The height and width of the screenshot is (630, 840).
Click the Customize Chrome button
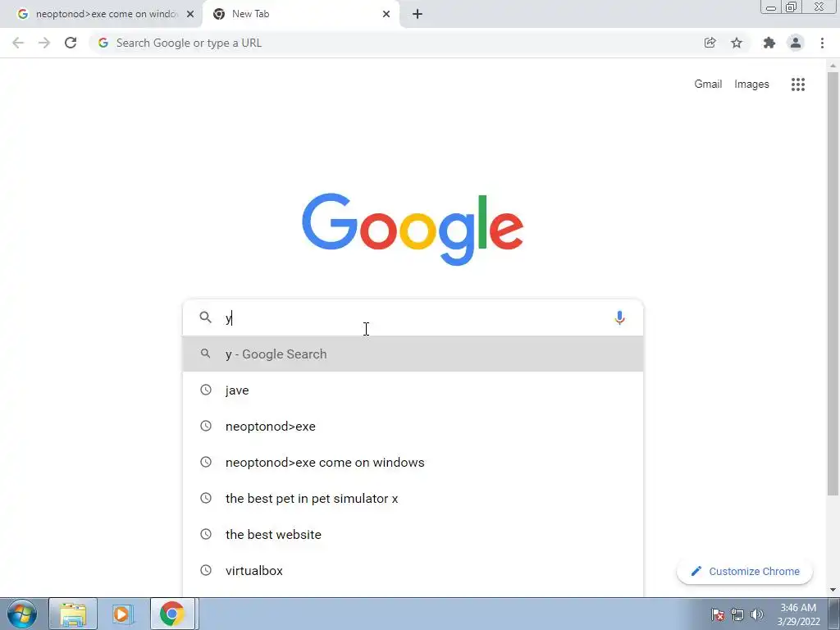coord(745,571)
